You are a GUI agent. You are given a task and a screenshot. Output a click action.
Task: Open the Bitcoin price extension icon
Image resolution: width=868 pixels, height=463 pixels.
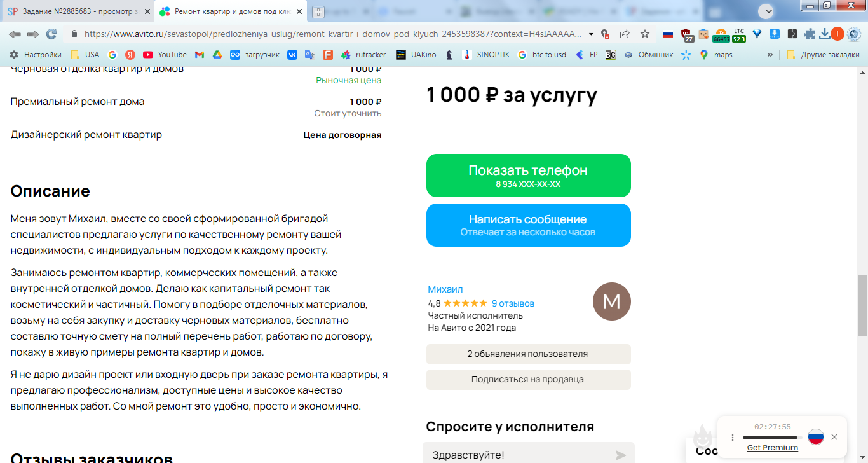(x=721, y=35)
